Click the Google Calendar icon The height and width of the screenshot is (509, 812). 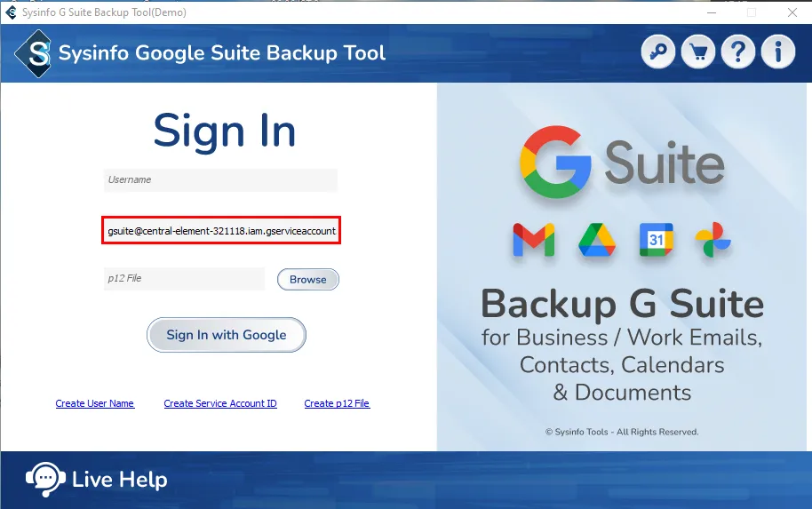tap(656, 240)
